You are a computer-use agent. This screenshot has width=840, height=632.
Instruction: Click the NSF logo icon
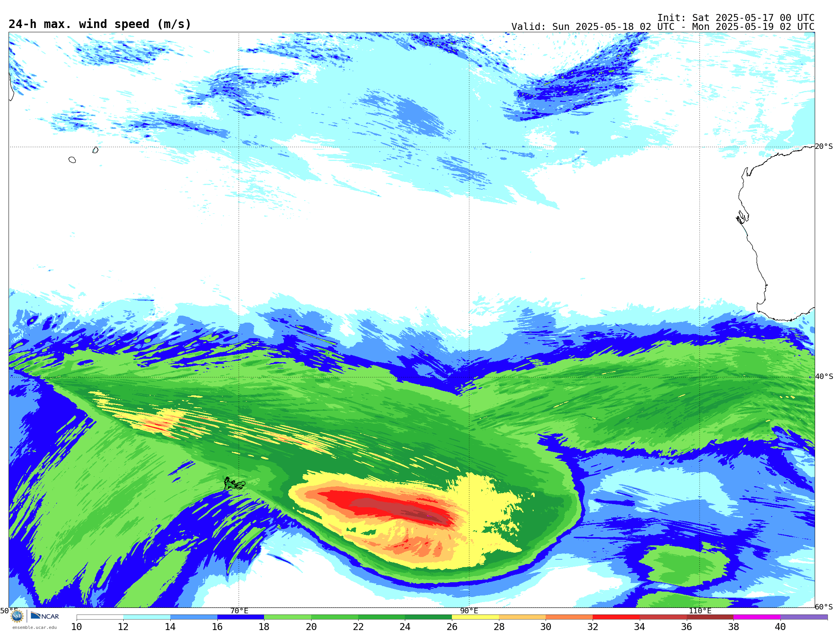click(x=17, y=616)
